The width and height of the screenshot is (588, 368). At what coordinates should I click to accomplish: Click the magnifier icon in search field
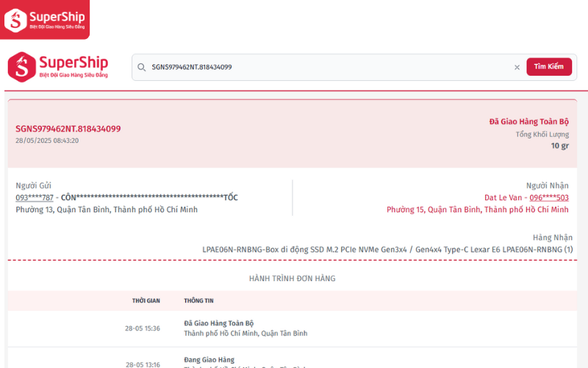(141, 67)
